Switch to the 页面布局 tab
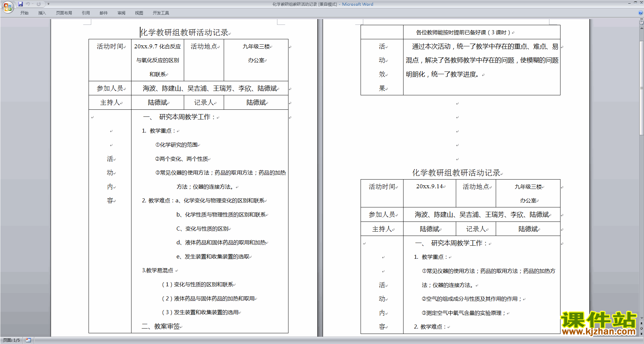Viewport: 644px width, 344px height. click(64, 13)
